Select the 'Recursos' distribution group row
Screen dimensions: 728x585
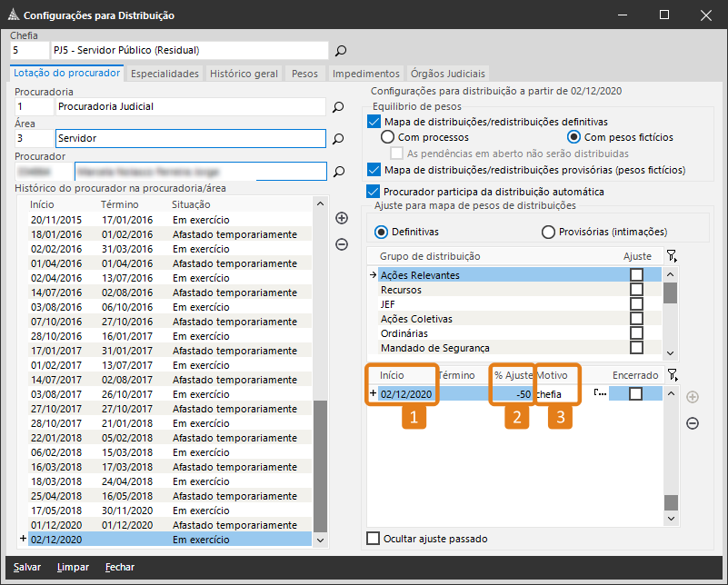coord(401,290)
